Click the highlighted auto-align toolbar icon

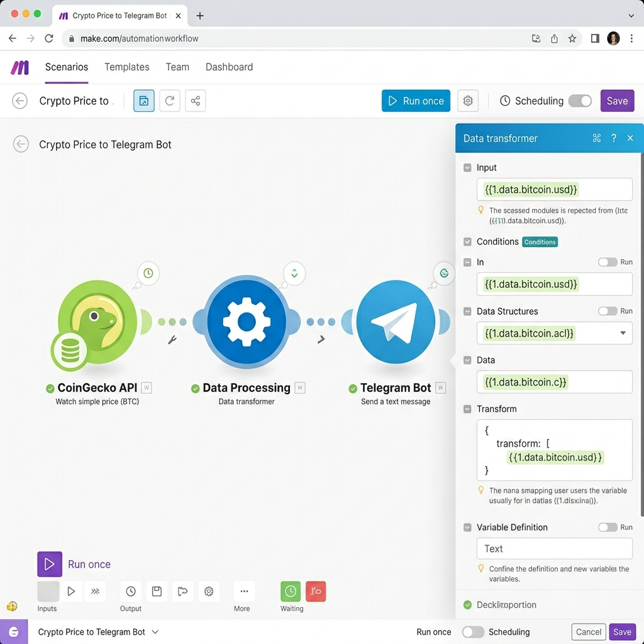(144, 101)
